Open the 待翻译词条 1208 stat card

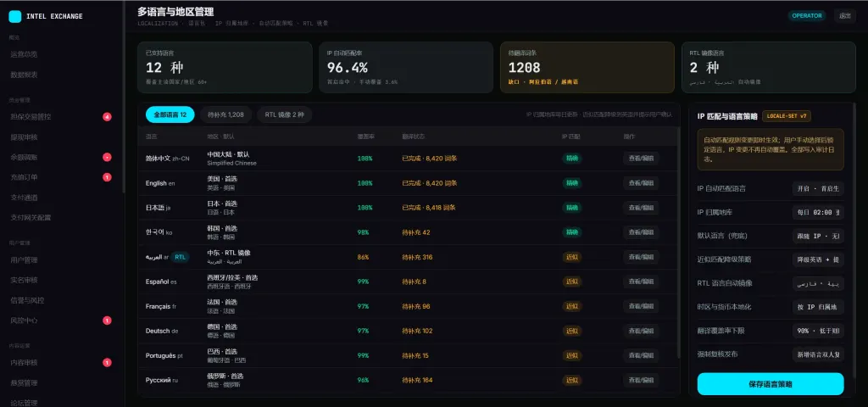tap(587, 67)
